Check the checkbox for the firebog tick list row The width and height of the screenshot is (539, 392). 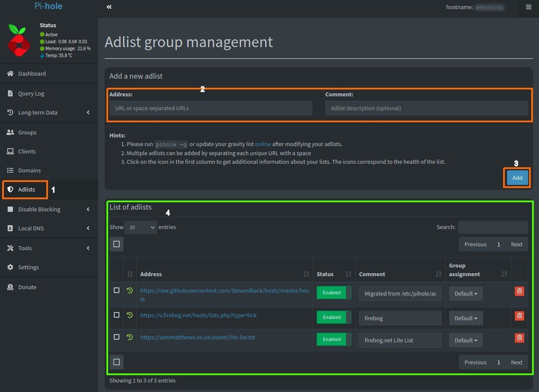116,315
